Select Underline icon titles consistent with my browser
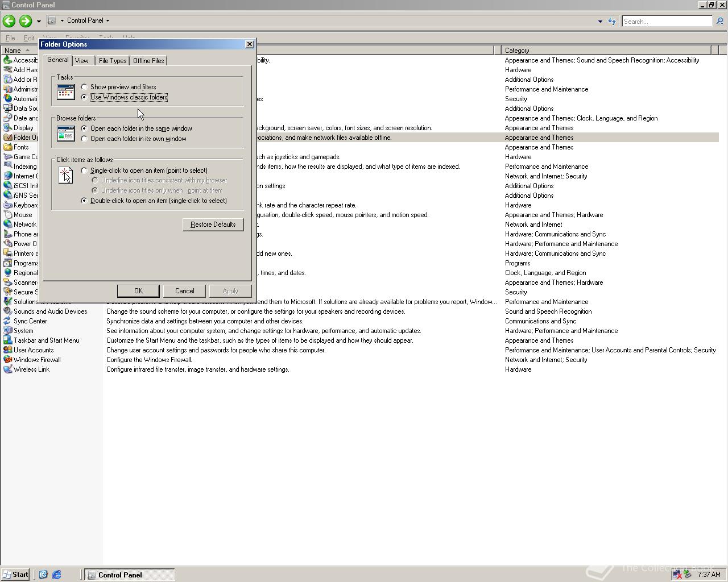728x582 pixels. coord(159,180)
